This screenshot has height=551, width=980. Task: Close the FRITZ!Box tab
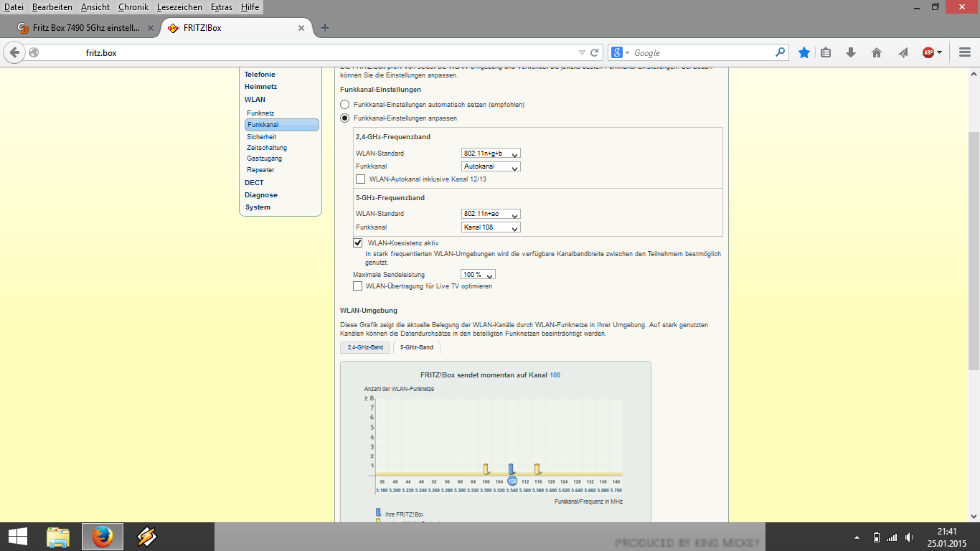301,28
